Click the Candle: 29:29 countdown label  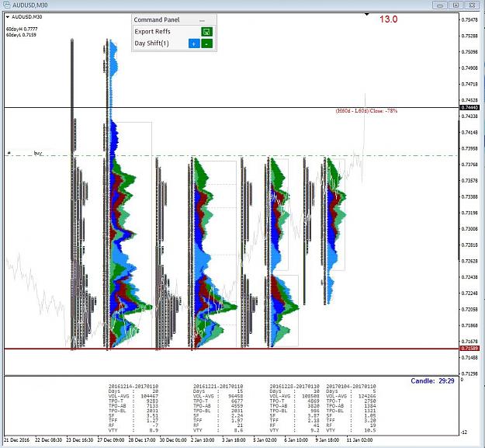click(432, 381)
